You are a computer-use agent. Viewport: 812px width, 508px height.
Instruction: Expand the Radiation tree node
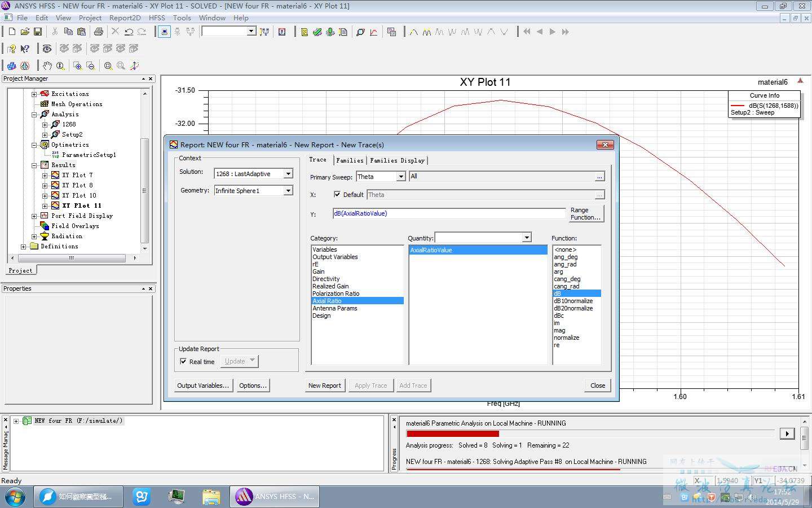click(x=34, y=236)
